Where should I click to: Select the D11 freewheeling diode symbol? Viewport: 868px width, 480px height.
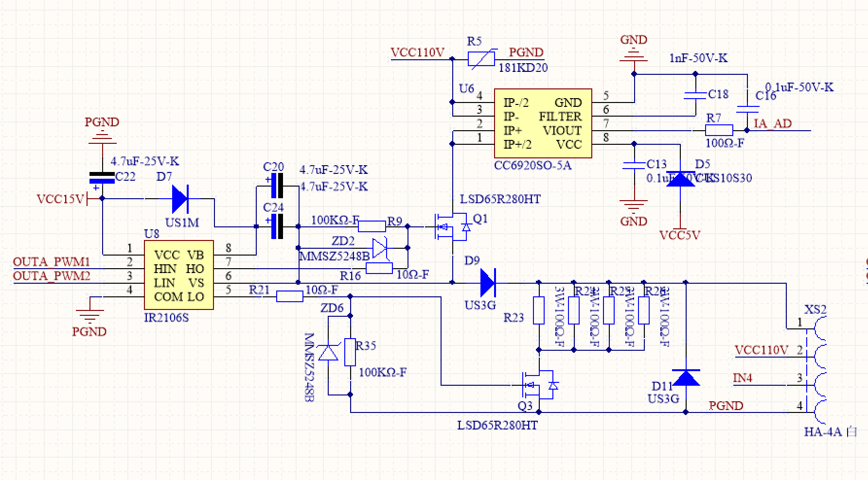(x=686, y=377)
